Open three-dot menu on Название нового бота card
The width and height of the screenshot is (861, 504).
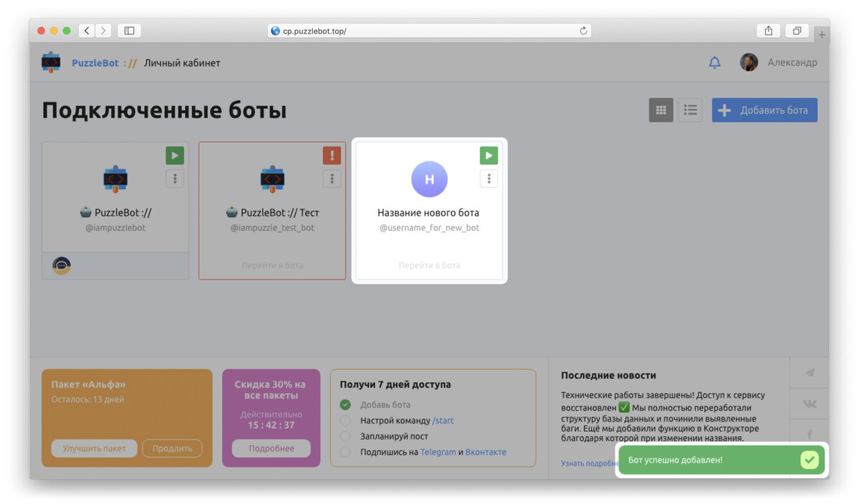[x=489, y=179]
